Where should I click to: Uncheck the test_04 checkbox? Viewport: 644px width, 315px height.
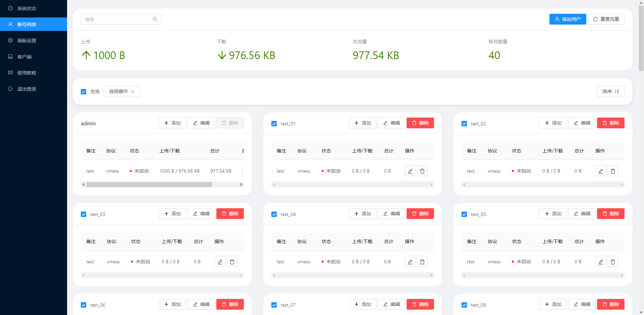pyautogui.click(x=274, y=214)
